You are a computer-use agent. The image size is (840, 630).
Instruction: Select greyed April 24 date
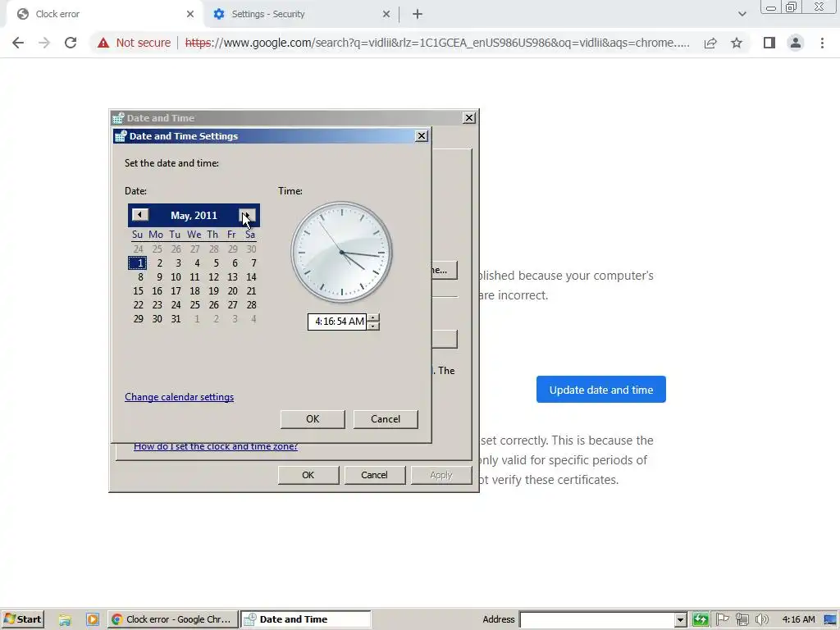[138, 249]
